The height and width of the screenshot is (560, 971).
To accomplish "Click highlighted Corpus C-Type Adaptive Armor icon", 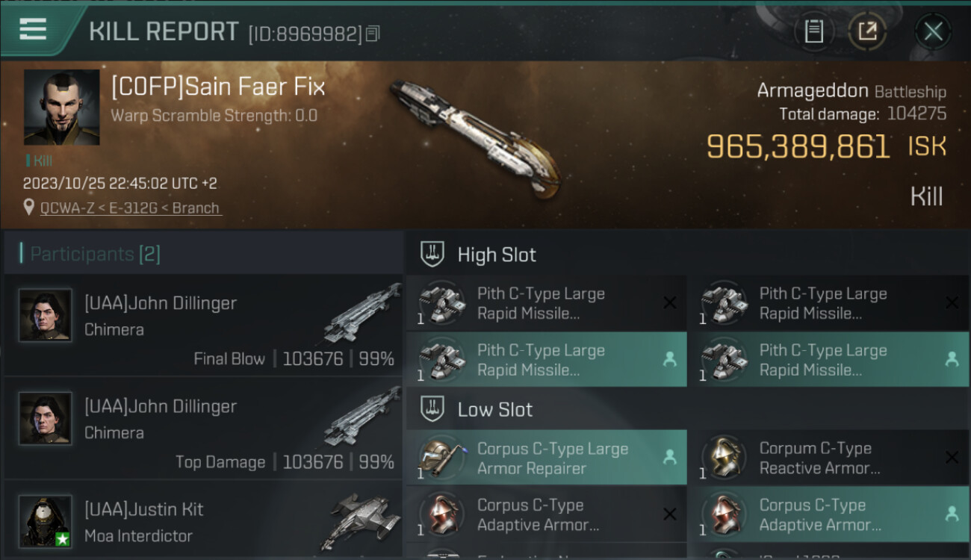I will pyautogui.click(x=724, y=514).
